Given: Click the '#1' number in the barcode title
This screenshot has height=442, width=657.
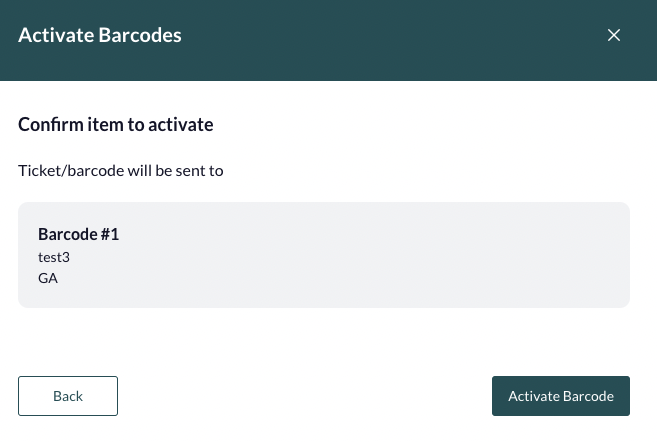Looking at the screenshot, I should (110, 234).
